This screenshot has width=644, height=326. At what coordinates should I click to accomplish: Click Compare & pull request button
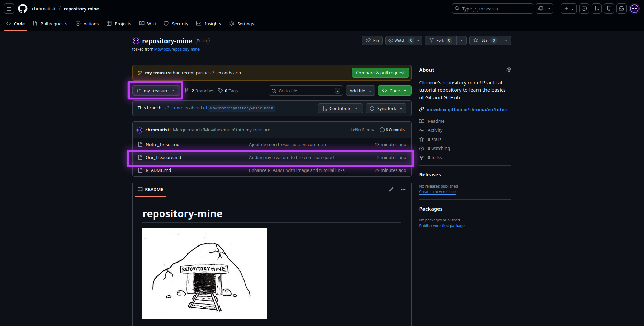click(380, 73)
